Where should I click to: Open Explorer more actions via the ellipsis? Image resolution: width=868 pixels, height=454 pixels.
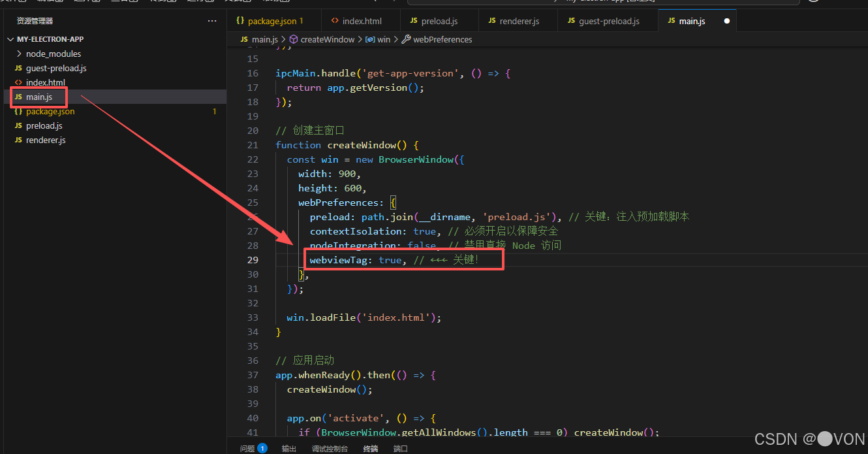[x=211, y=20]
